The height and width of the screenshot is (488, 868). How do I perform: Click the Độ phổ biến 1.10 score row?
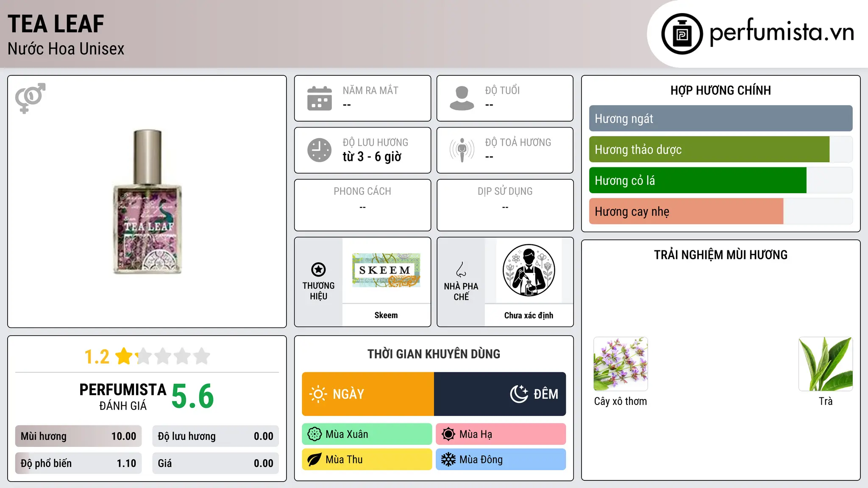[x=78, y=463]
